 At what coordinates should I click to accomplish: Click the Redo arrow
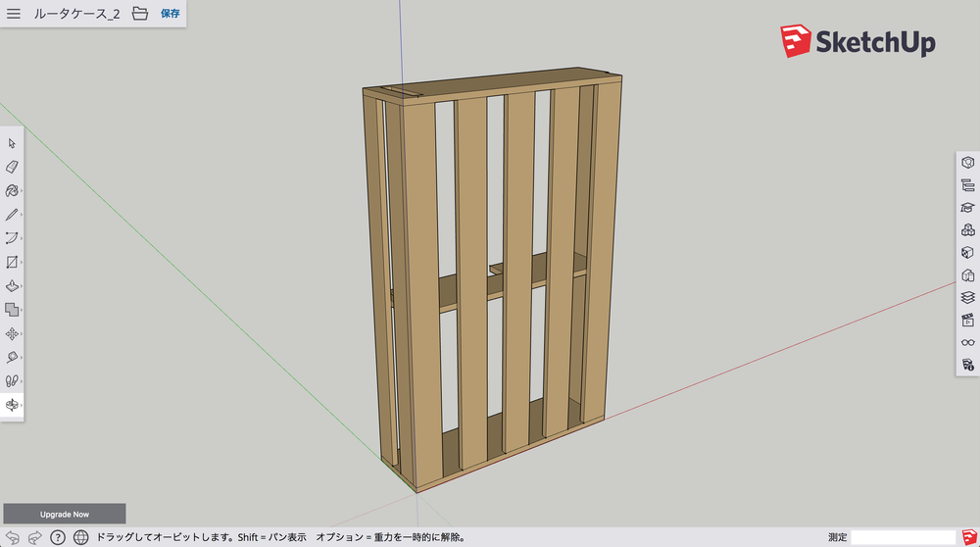click(35, 537)
